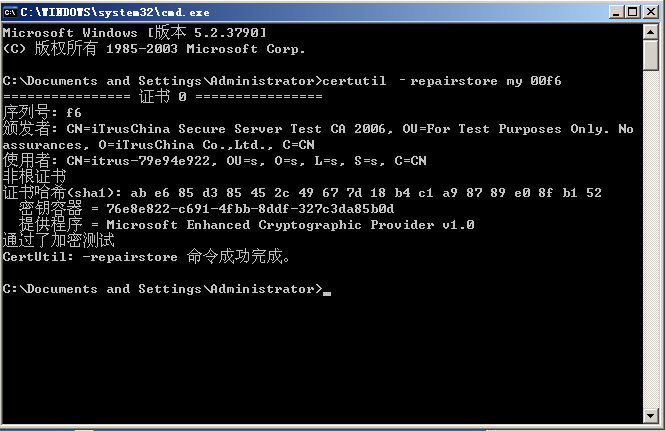Minimize the cmd.exe window
665x431 pixels.
tap(616, 12)
